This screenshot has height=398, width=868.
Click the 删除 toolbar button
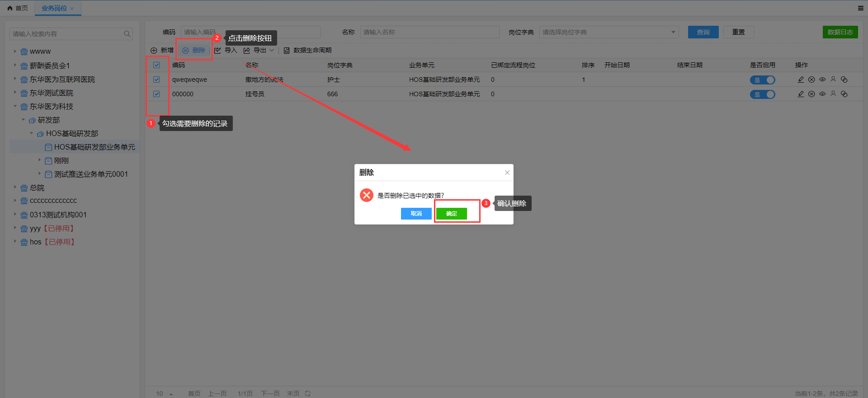point(194,50)
